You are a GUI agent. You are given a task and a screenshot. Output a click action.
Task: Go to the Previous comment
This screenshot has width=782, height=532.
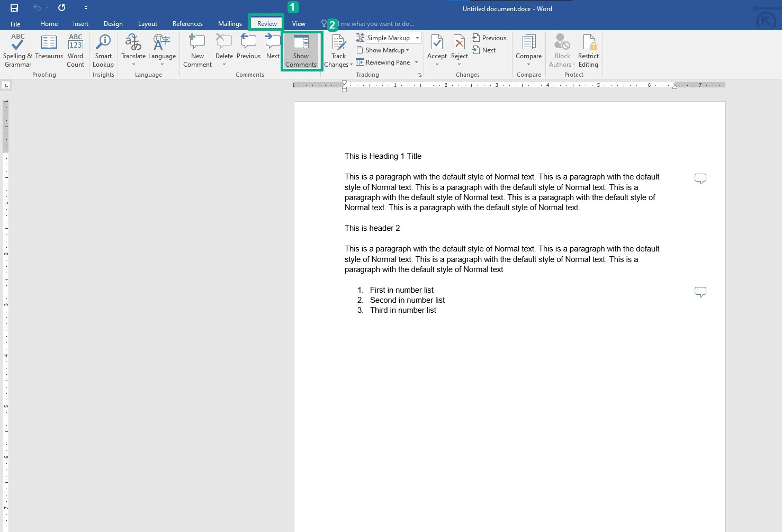point(248,50)
